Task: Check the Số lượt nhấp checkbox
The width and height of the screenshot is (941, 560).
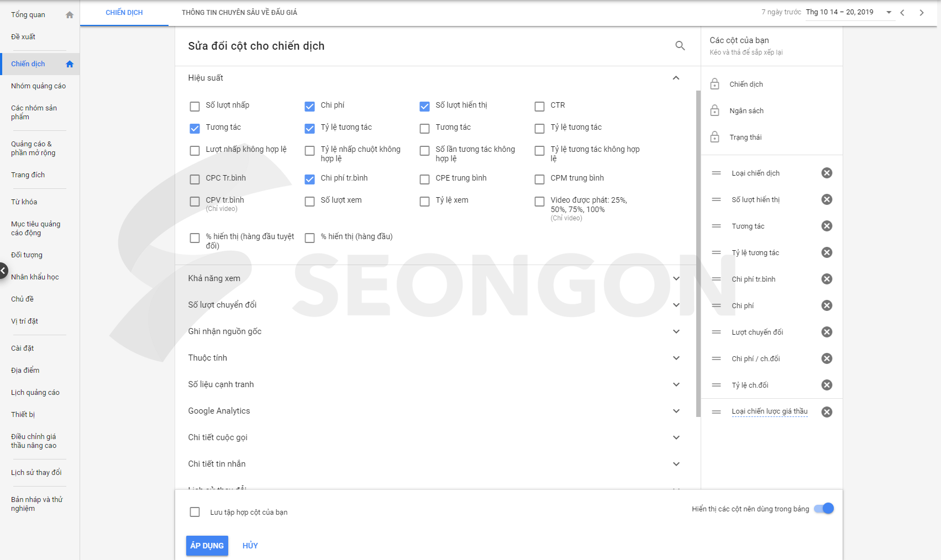Action: [x=194, y=107]
